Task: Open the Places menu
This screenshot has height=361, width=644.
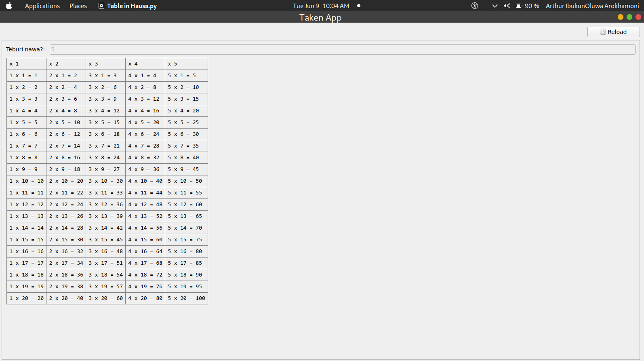Action: [x=78, y=6]
